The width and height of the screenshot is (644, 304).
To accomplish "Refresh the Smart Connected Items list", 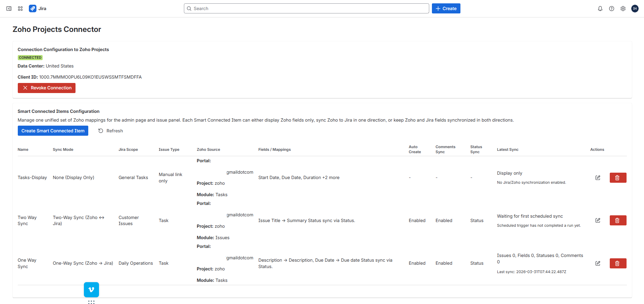I will tap(110, 131).
